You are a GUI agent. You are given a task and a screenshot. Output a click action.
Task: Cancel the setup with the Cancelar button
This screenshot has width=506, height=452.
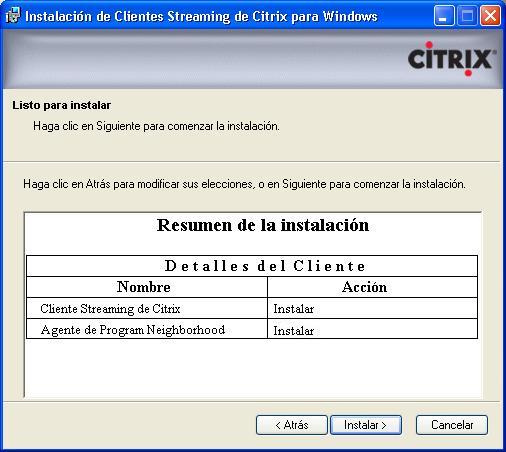pos(452,425)
